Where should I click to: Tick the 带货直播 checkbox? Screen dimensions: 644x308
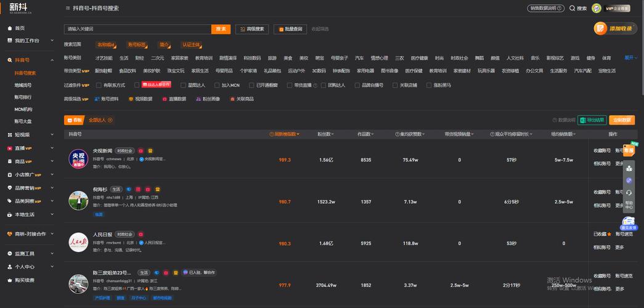pyautogui.click(x=290, y=86)
